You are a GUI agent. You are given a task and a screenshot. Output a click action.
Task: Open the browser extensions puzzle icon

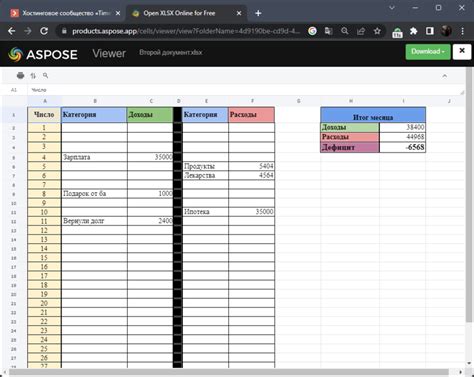(413, 31)
